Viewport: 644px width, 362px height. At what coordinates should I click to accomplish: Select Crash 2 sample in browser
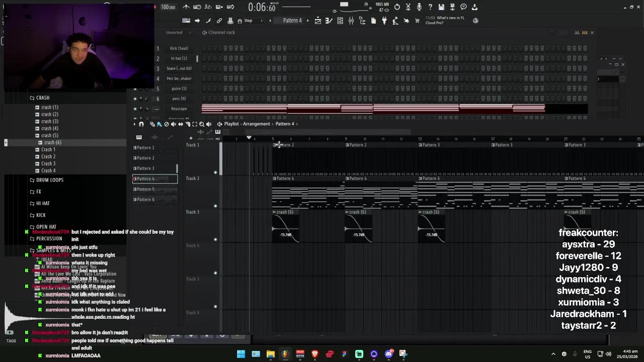[x=48, y=157]
